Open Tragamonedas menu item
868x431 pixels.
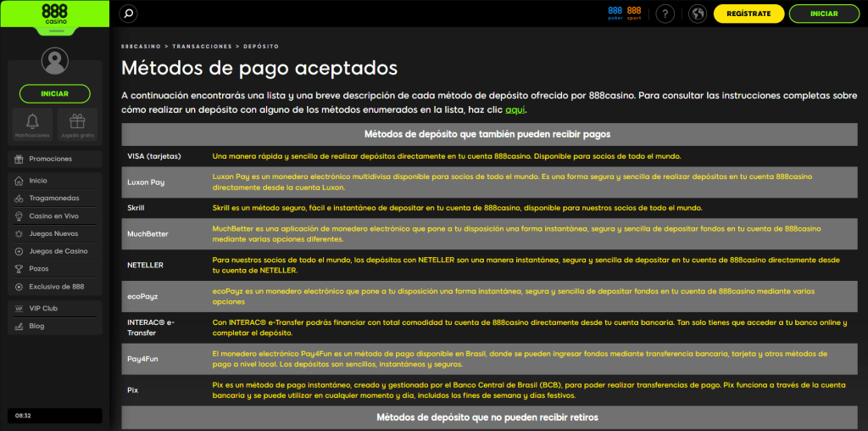coord(55,199)
